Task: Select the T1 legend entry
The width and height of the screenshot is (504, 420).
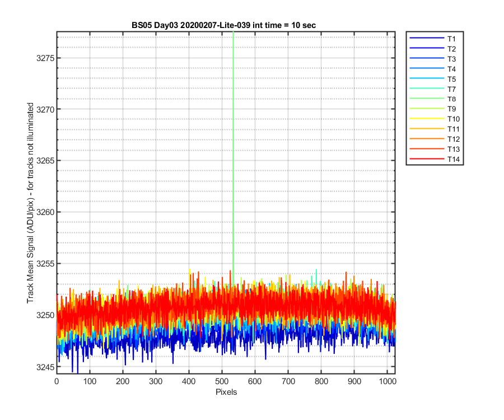Action: (x=433, y=39)
